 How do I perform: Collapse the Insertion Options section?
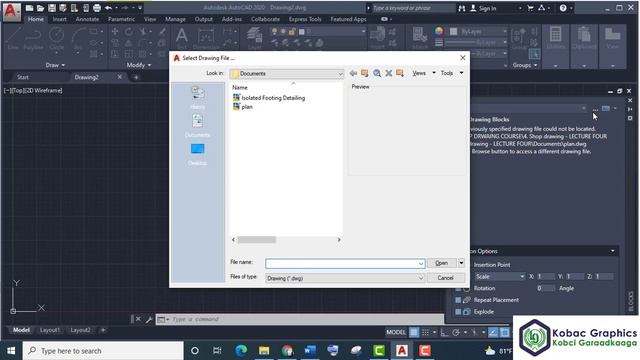tap(613, 251)
